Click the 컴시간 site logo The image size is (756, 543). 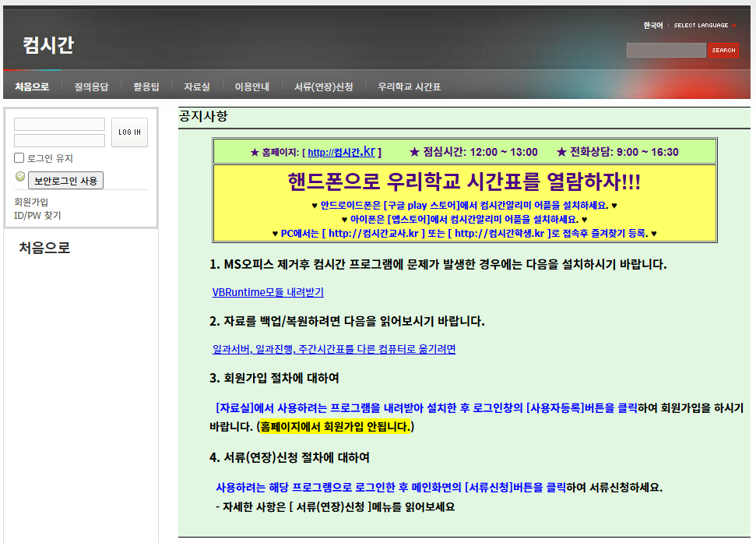pos(48,45)
